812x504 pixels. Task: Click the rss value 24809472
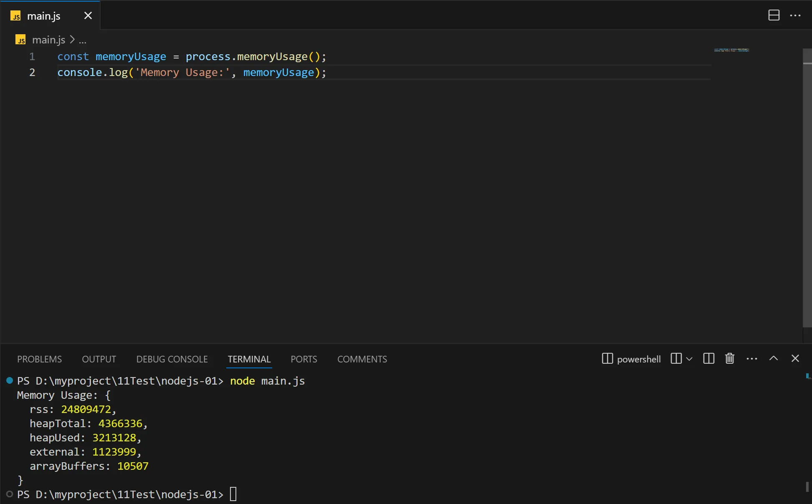(x=86, y=409)
